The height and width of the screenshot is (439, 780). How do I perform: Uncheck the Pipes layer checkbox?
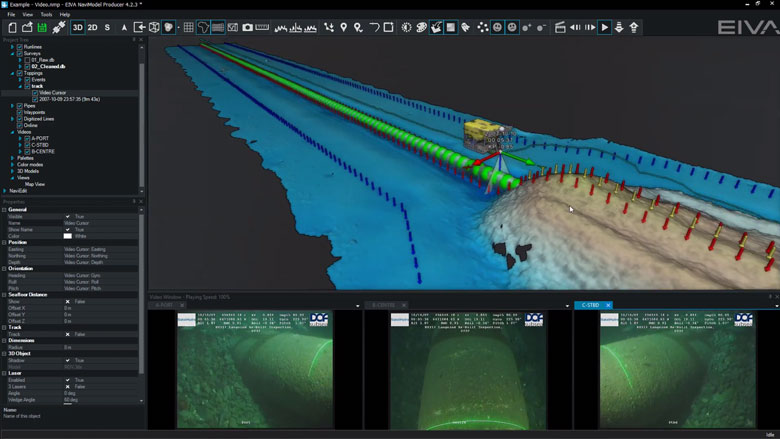point(20,105)
